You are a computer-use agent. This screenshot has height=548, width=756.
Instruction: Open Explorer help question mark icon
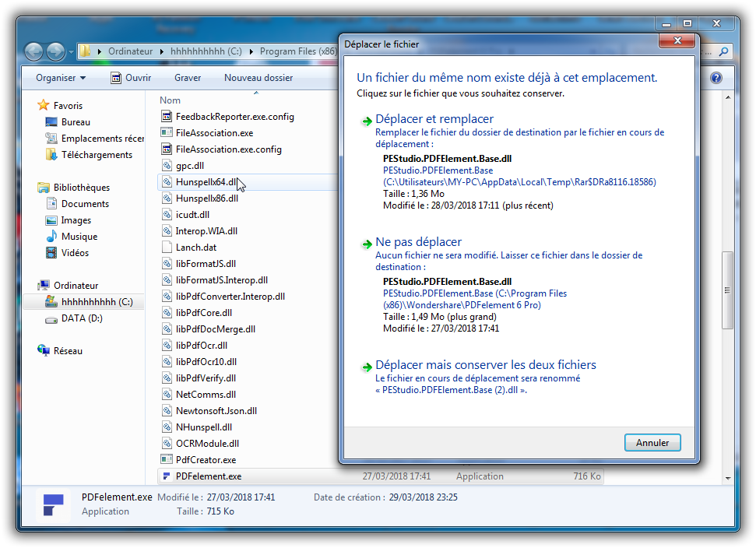[716, 78]
